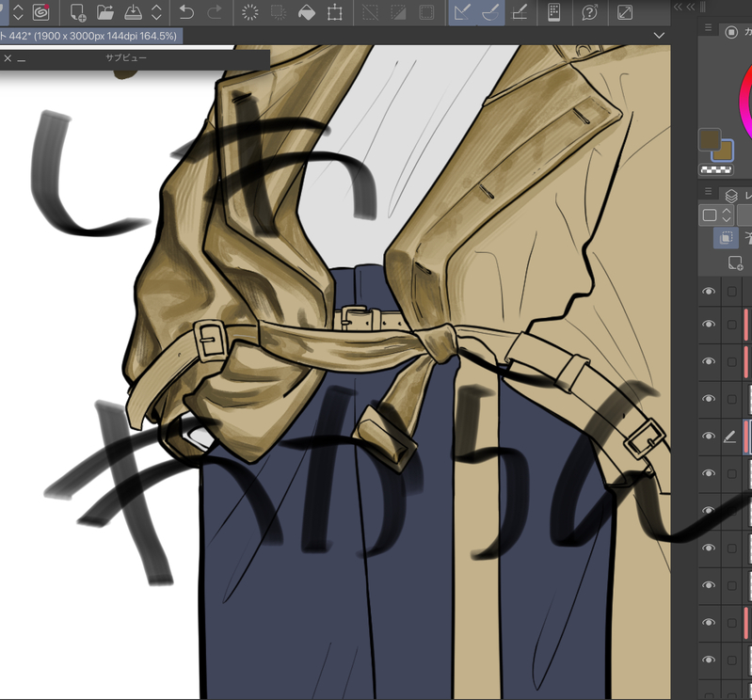Toggle the eye of the pencil-marked layer
This screenshot has height=700, width=752.
(709, 437)
